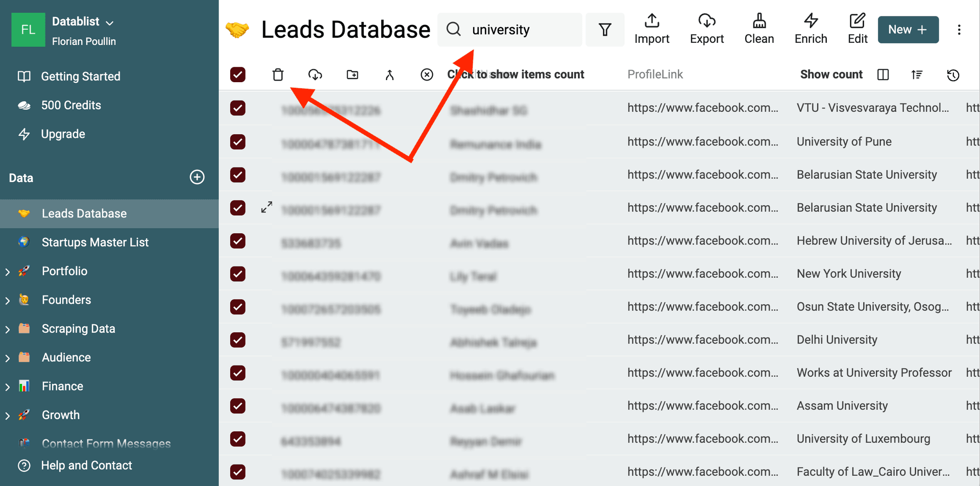Screen dimensions: 980x486
Task: Open Startups Master List collection
Action: coord(95,242)
